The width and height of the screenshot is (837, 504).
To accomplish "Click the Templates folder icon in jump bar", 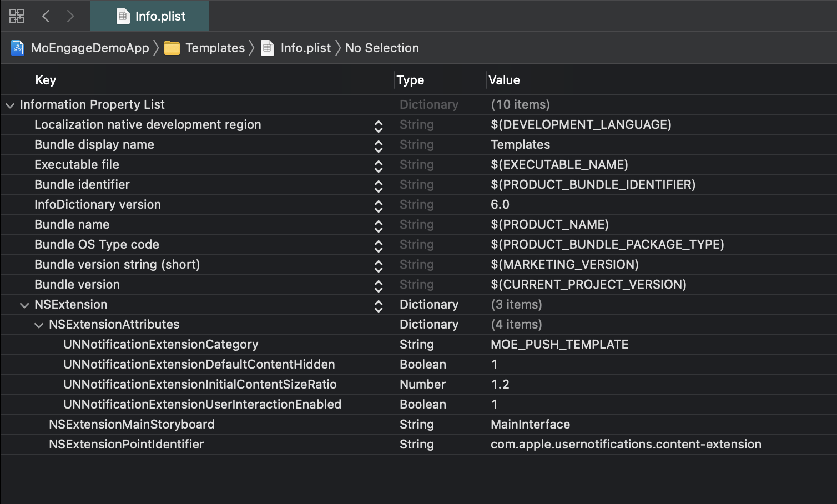I will (172, 48).
